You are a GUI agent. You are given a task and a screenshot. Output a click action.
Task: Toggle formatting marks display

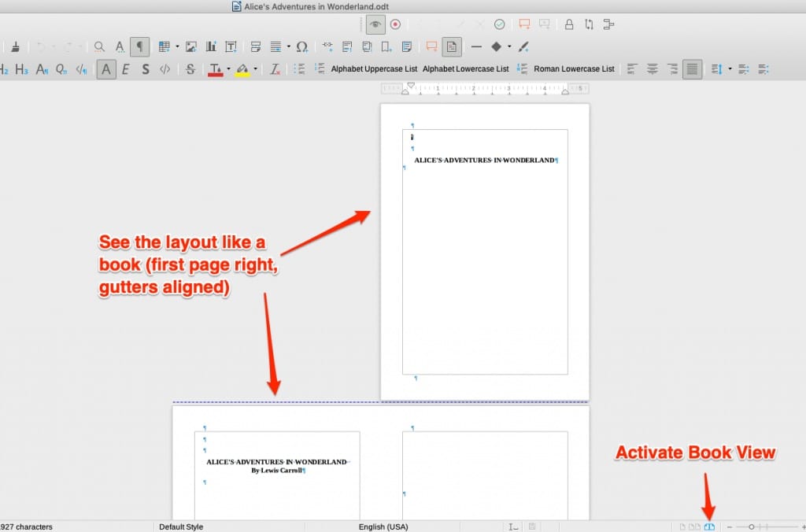(x=139, y=46)
